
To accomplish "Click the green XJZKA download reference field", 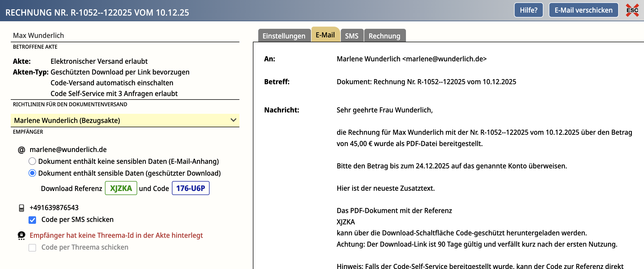I will coord(121,188).
